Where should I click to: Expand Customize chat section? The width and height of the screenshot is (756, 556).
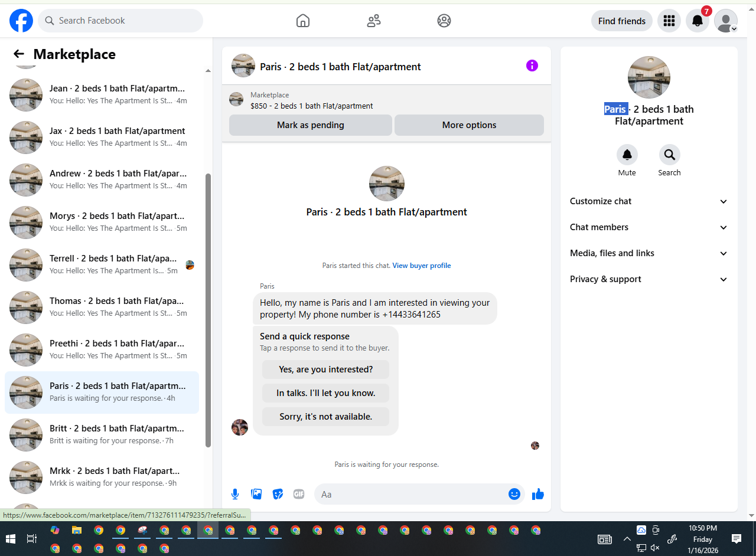pos(649,201)
